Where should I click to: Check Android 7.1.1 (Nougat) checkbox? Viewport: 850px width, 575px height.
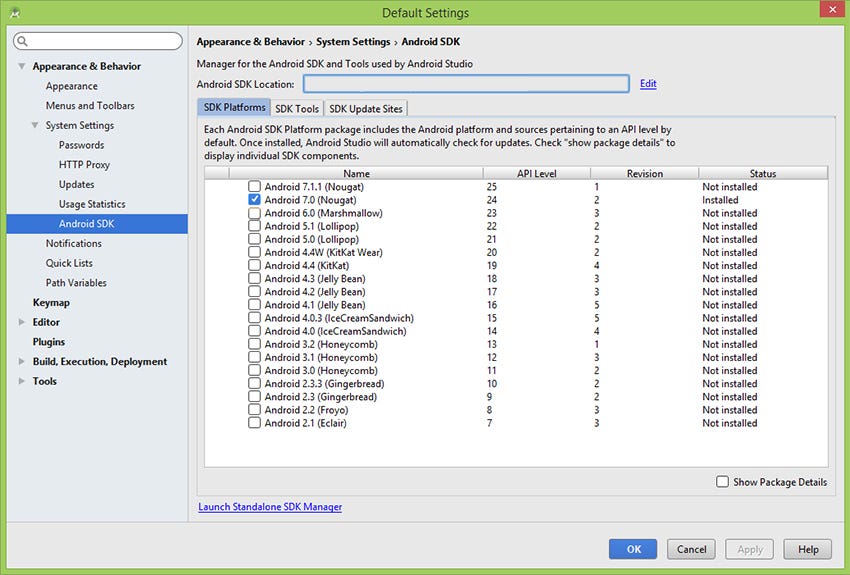click(254, 186)
